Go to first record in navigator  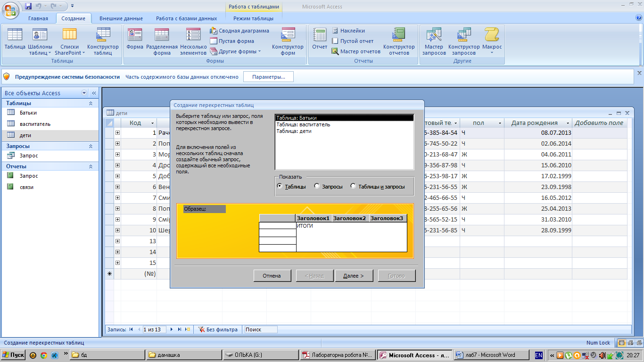pyautogui.click(x=131, y=329)
